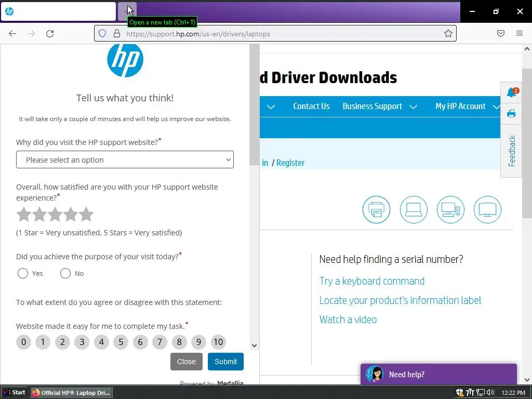Open network status tray icon
532x399 pixels.
point(481,393)
